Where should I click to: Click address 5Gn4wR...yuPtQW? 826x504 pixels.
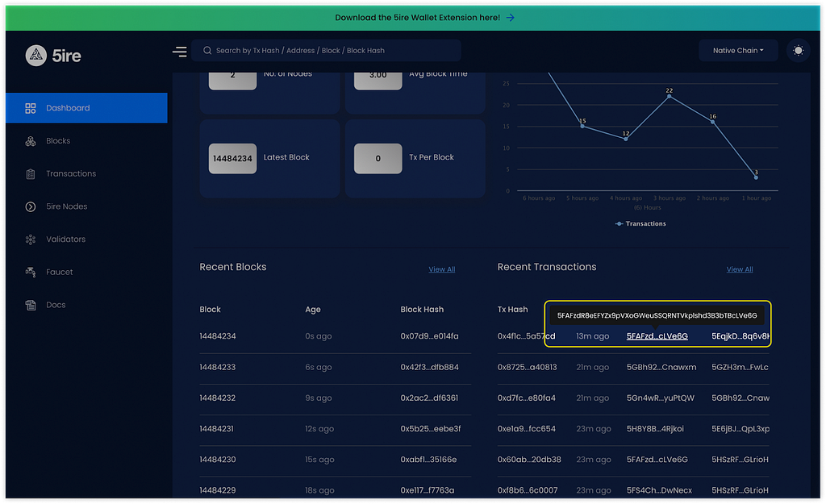click(x=660, y=398)
